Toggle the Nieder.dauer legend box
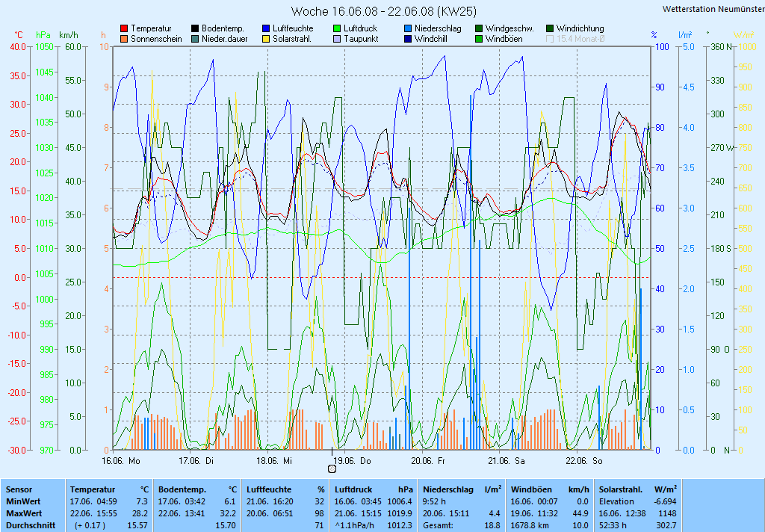Viewport: 765px width, 532px height. (195, 39)
